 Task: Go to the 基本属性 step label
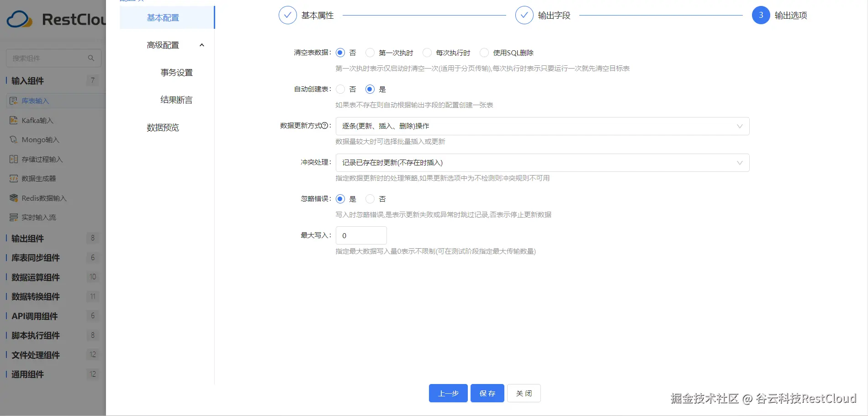coord(318,15)
